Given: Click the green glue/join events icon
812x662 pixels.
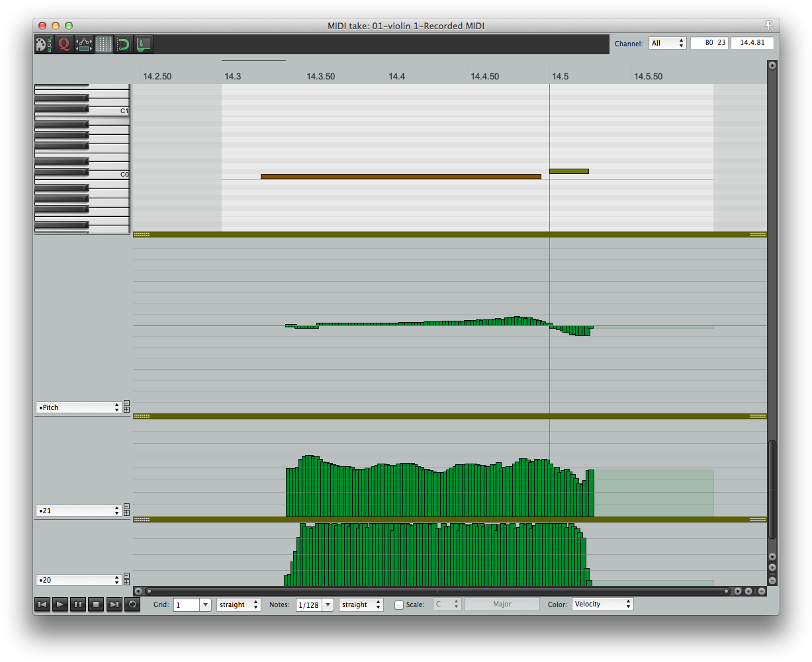Looking at the screenshot, I should click(123, 44).
